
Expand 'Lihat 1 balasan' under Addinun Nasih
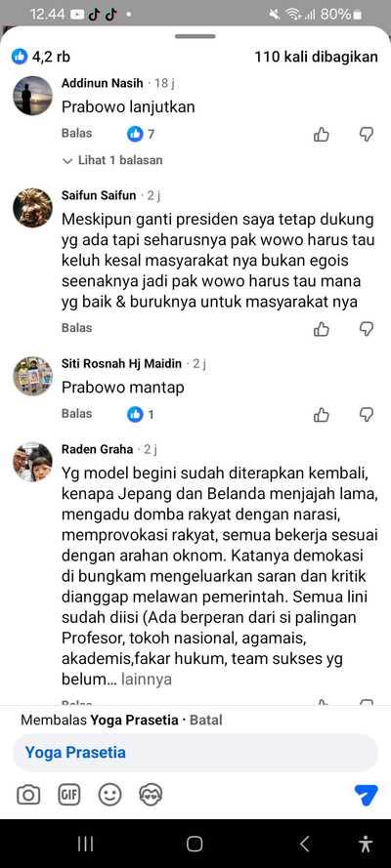(x=112, y=160)
